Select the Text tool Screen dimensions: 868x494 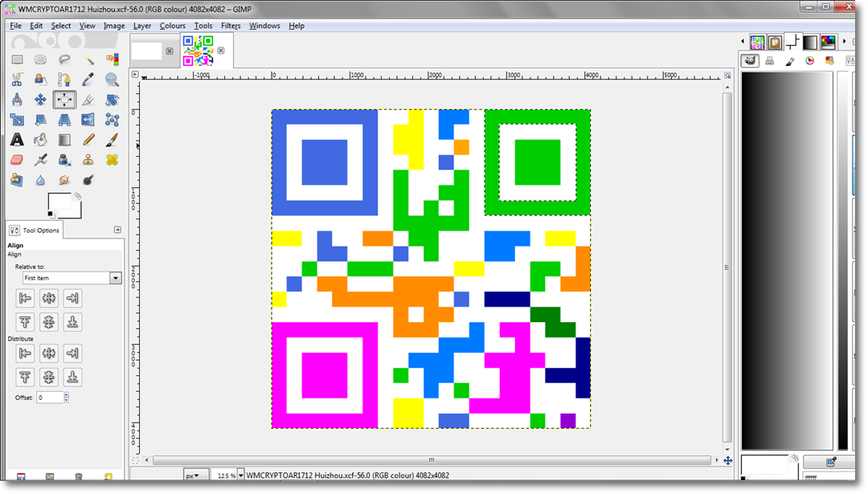[17, 140]
